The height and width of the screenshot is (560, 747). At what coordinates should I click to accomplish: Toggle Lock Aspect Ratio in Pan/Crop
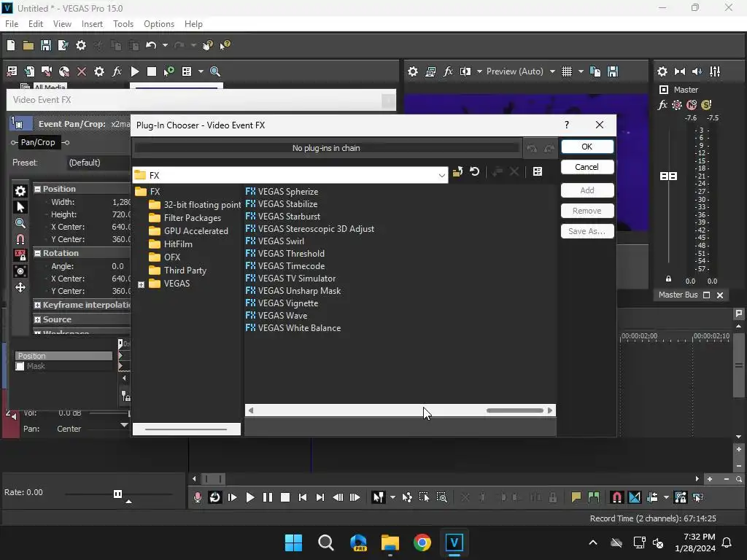coord(20,255)
